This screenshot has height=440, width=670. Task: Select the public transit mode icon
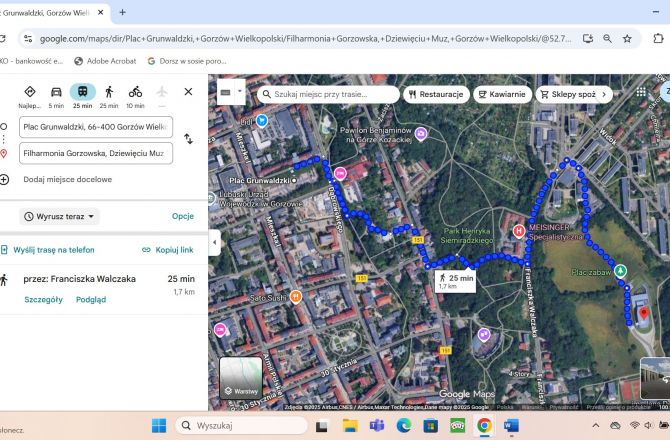(82, 92)
